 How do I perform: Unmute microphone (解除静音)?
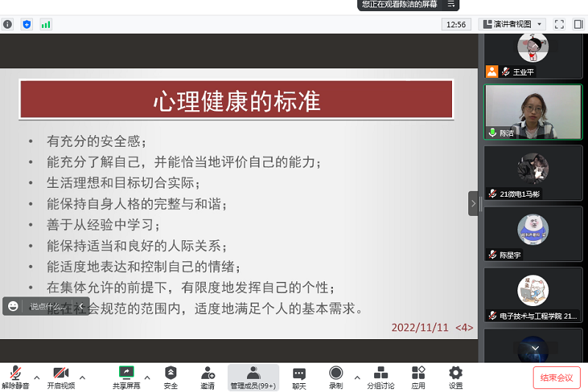(x=15, y=377)
